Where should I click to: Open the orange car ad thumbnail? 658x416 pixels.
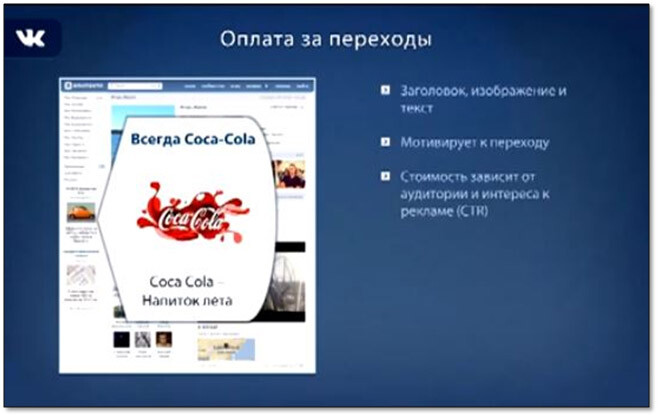(81, 212)
